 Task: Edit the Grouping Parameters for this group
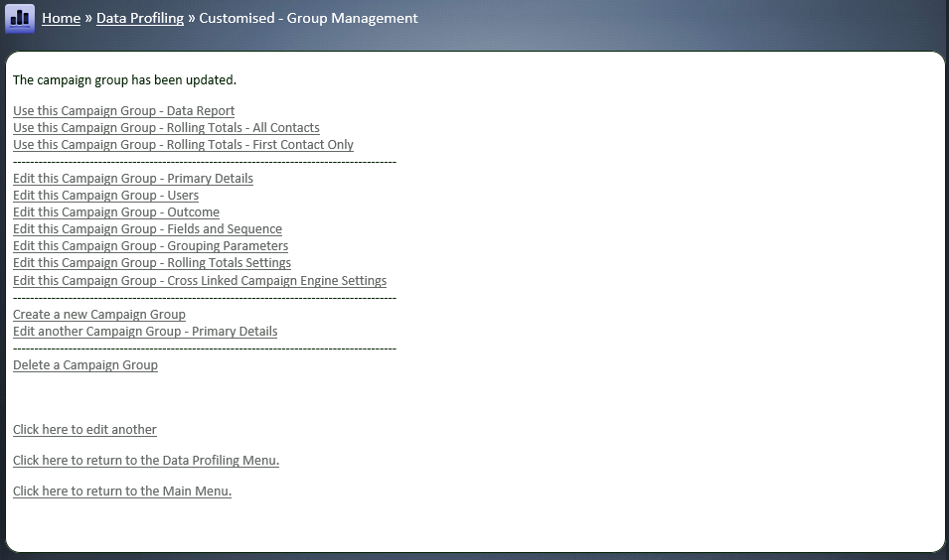click(x=150, y=246)
